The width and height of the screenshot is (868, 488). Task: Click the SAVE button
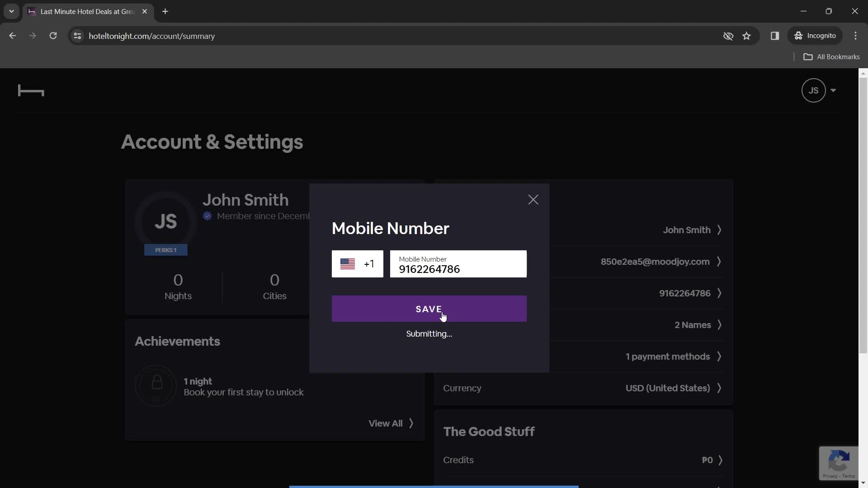(x=429, y=309)
